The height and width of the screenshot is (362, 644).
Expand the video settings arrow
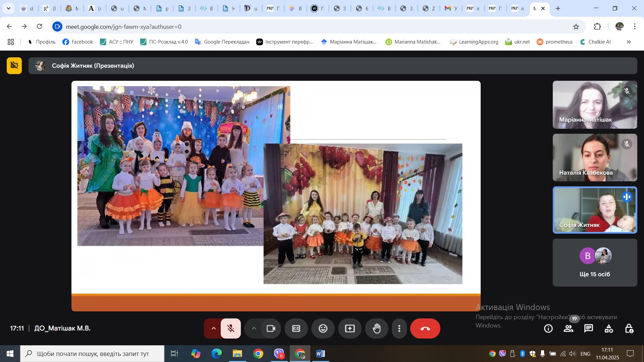click(x=254, y=328)
